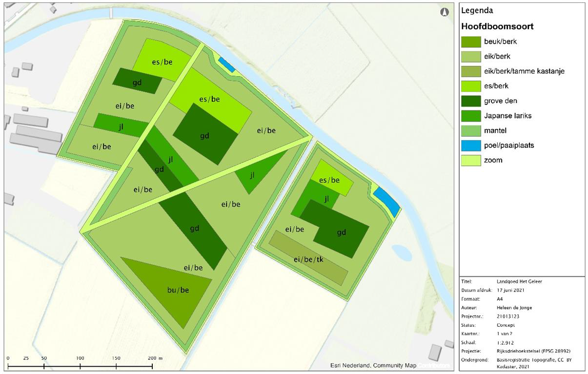Click the 'mantel' legend label
This screenshot has height=374, width=588.
coord(495,130)
